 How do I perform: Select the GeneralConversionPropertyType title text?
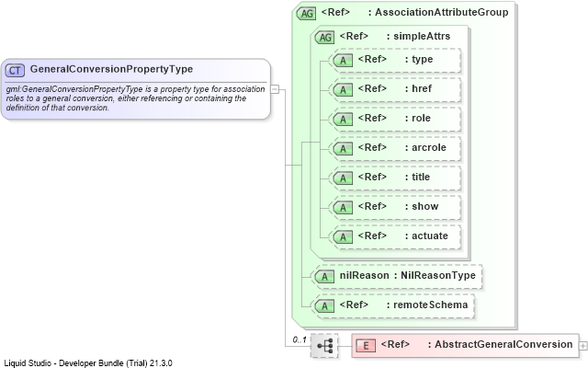(111, 69)
